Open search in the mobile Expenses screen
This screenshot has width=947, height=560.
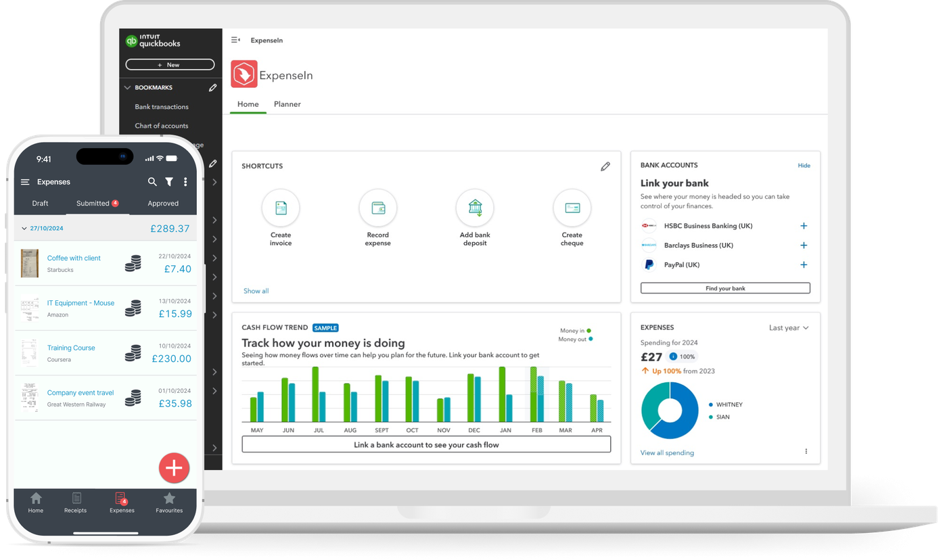[x=152, y=182]
